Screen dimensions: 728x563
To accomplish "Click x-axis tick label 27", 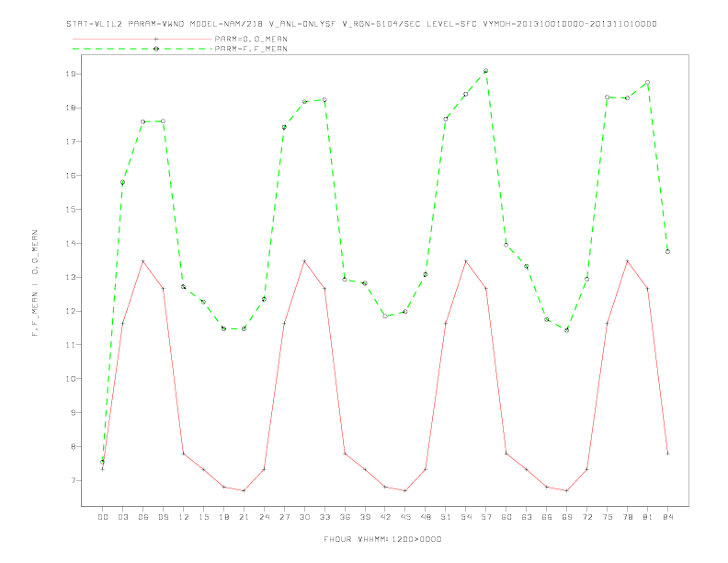I will (x=284, y=517).
